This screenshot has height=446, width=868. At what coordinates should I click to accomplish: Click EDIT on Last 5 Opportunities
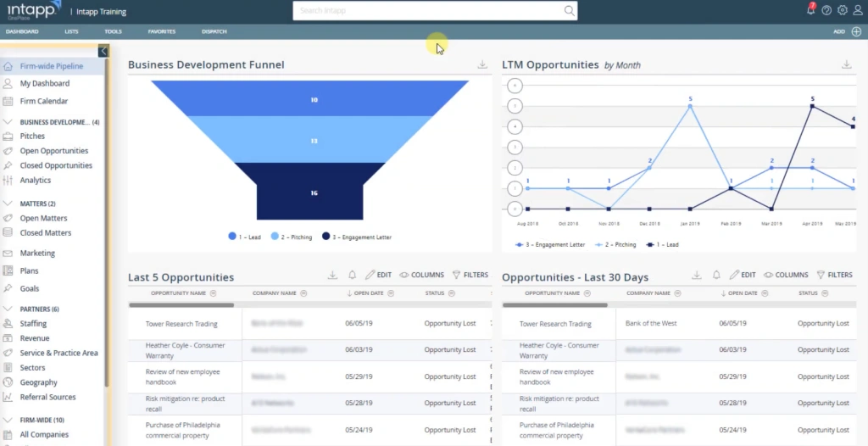coord(379,275)
